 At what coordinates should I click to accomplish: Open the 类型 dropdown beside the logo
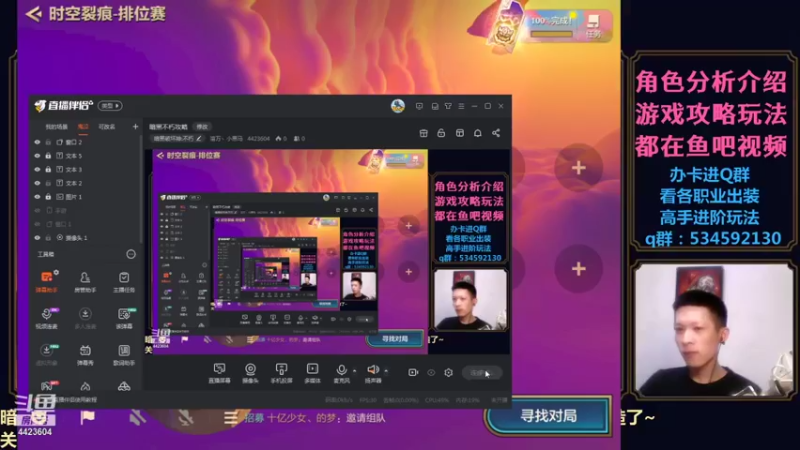pyautogui.click(x=110, y=106)
